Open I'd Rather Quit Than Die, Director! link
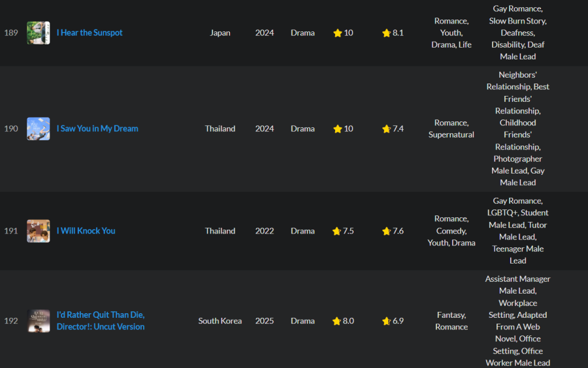Screen dimensions: 588x368 coord(101,321)
